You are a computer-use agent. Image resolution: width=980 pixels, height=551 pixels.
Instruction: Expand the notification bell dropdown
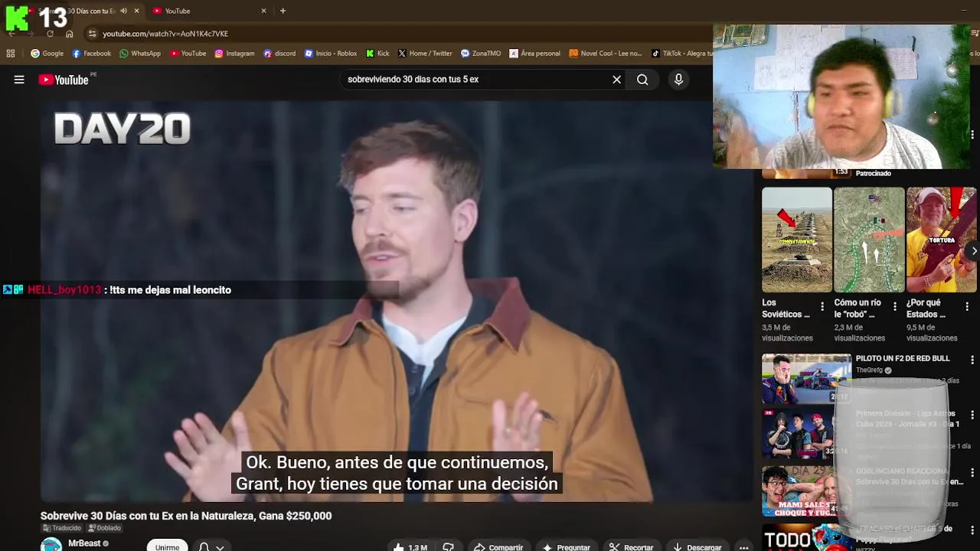point(211,546)
